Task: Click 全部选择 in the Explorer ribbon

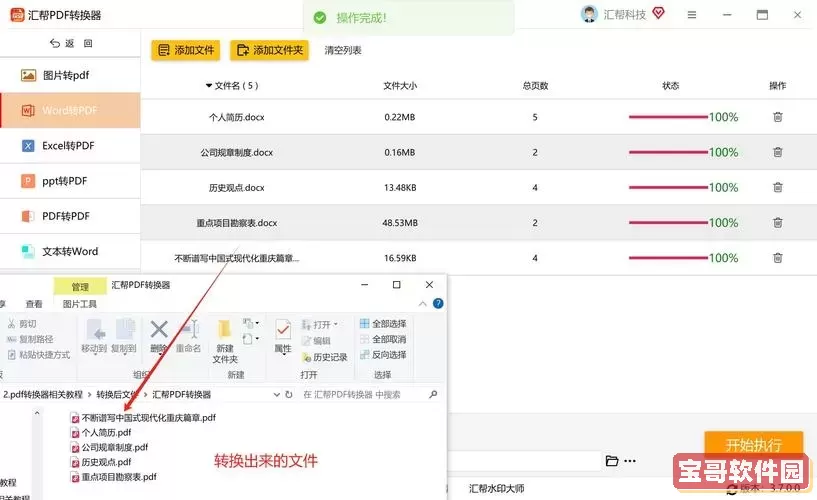Action: [x=383, y=323]
